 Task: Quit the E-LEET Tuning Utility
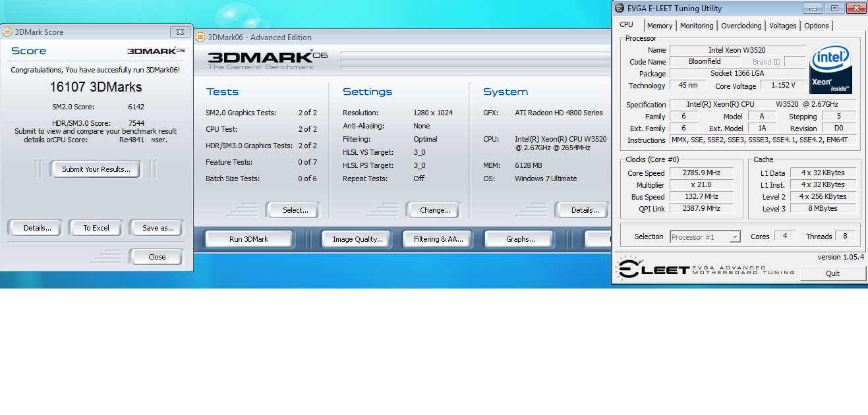pos(832,273)
